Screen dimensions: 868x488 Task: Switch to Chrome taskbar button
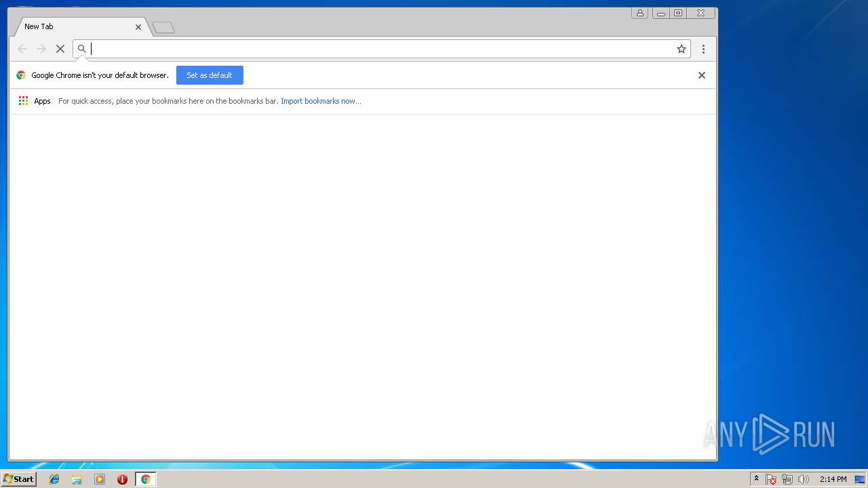click(145, 479)
